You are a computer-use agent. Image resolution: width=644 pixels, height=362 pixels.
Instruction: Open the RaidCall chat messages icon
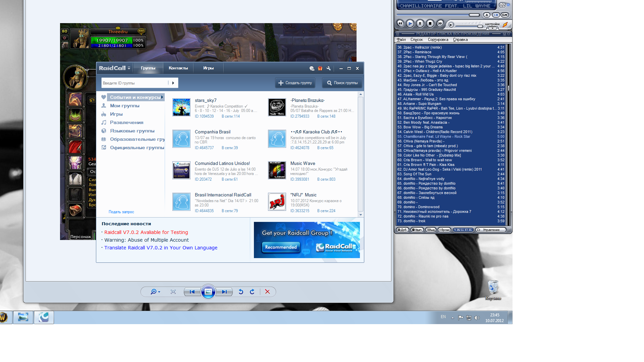(x=312, y=68)
